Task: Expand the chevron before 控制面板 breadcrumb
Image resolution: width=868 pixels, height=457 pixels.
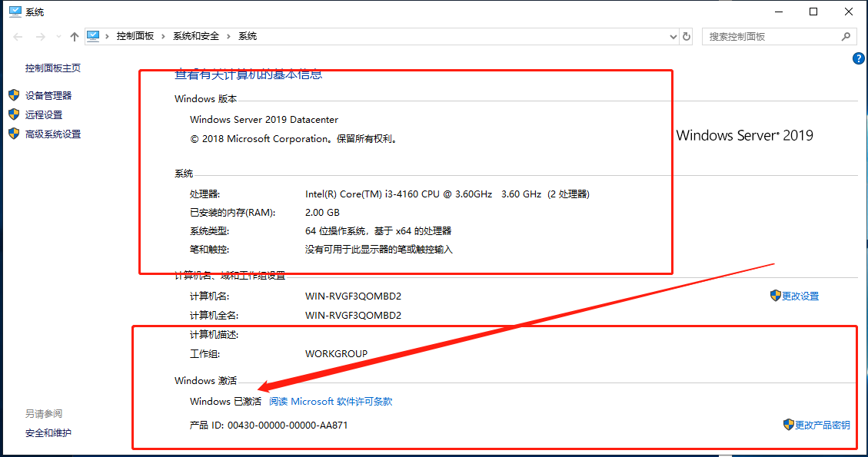Action: (107, 36)
